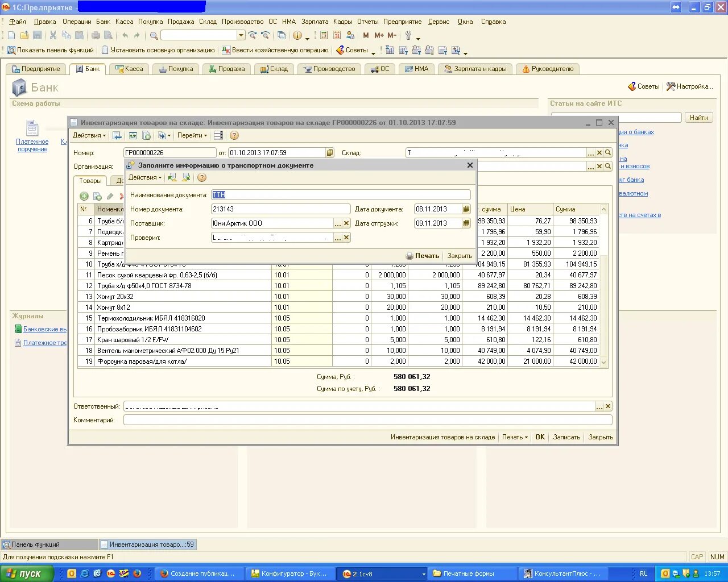The height and width of the screenshot is (582, 728).
Task: Click the help question icon in transport document dialog
Action: pos(201,177)
